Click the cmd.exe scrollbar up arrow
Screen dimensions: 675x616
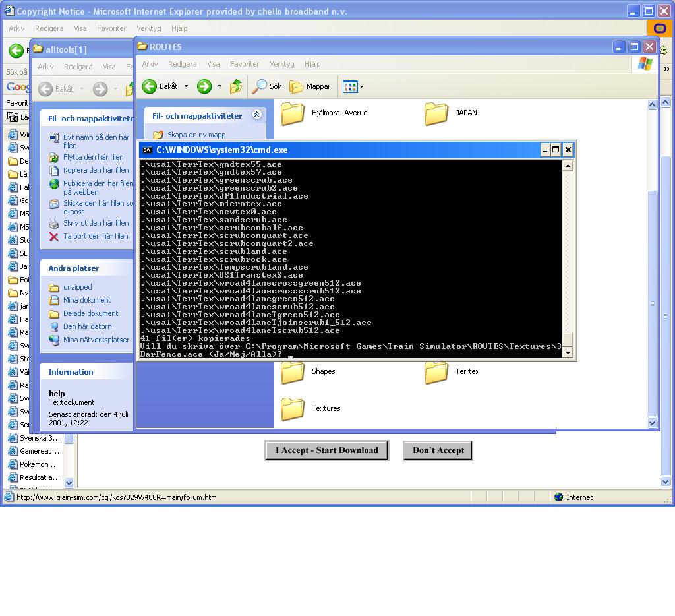(x=568, y=166)
